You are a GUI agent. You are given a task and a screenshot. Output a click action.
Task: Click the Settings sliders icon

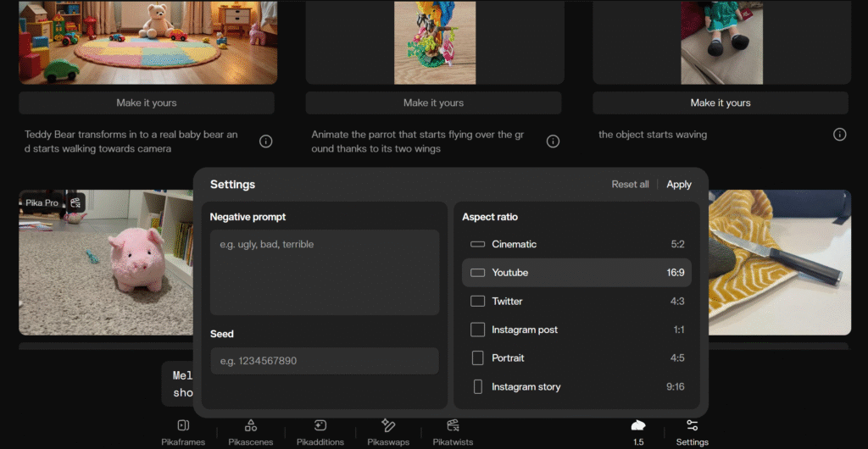[x=692, y=425]
